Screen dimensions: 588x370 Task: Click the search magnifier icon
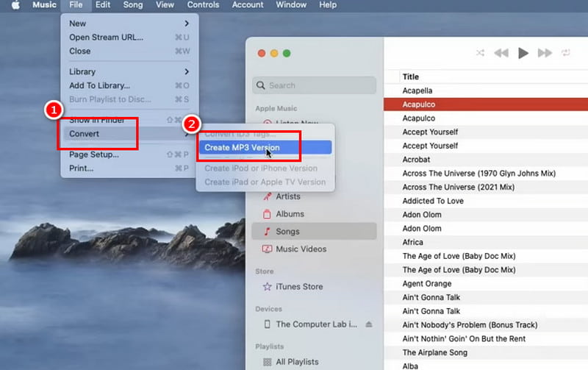point(261,85)
